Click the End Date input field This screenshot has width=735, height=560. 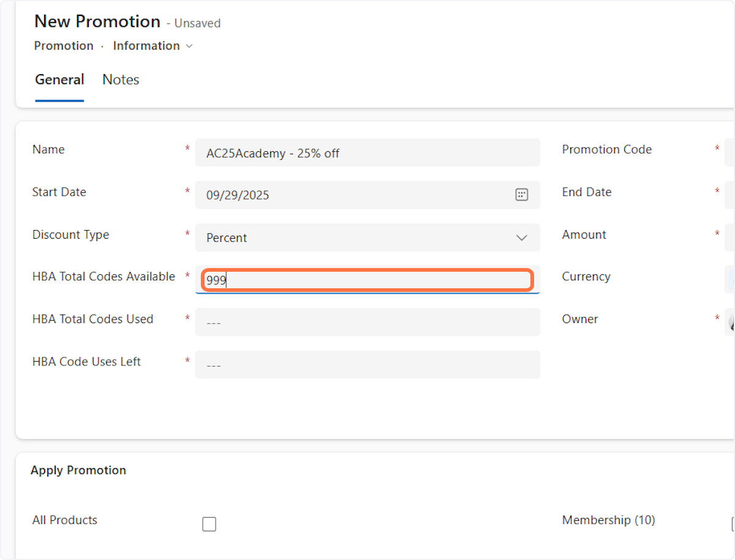[x=729, y=195]
